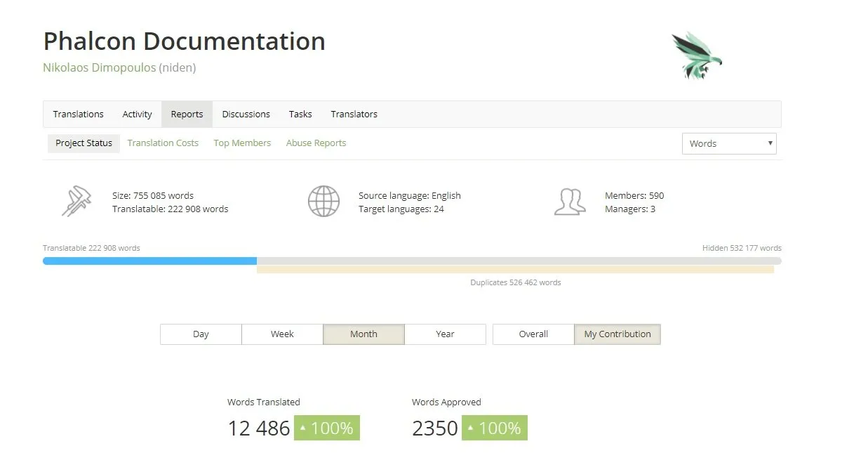Viewport: 868px width, 465px height.
Task: Click the Words Translated 100% badge
Action: [x=327, y=428]
